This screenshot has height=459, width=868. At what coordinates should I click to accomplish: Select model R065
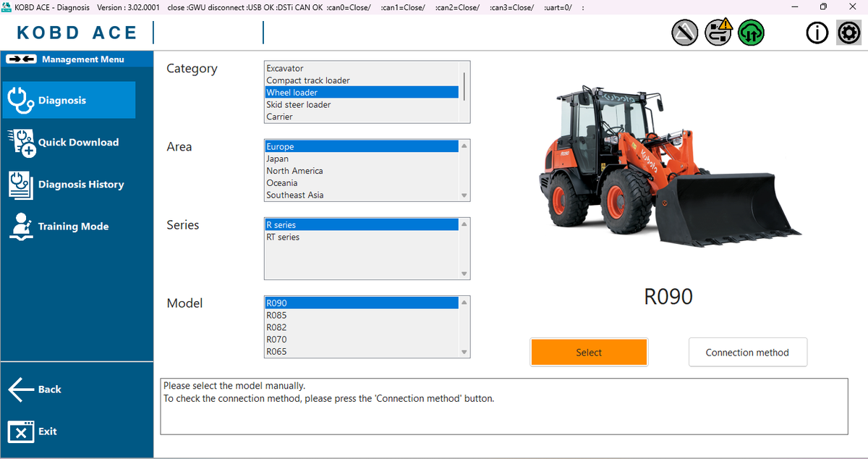point(362,351)
